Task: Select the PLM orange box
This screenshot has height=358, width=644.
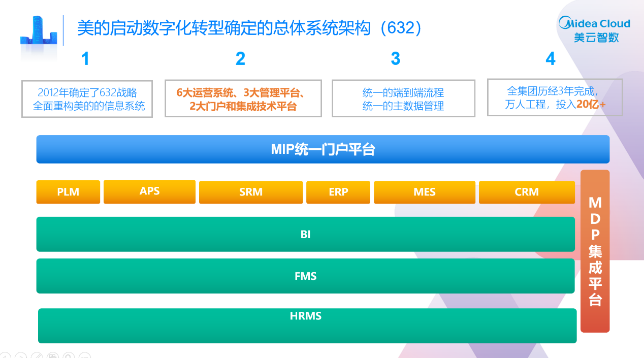Action: (68, 192)
